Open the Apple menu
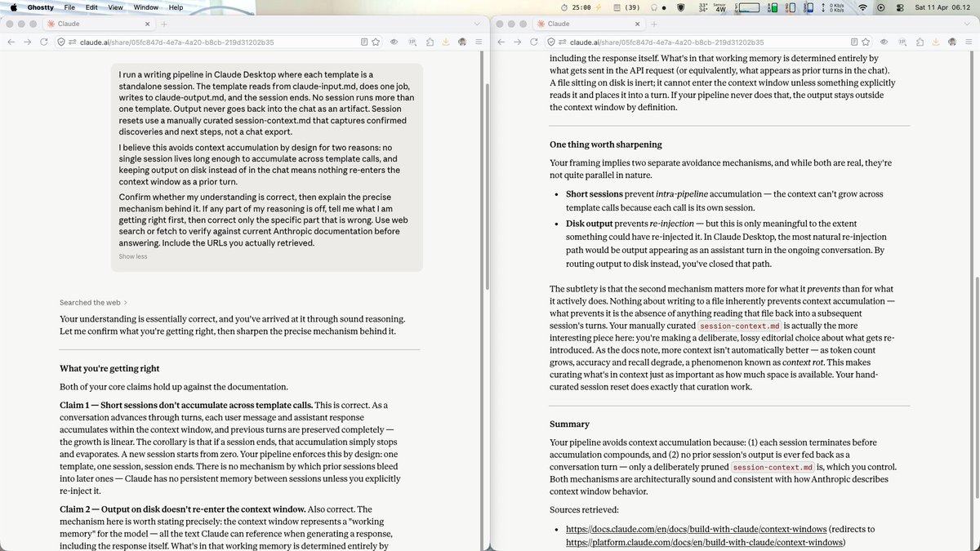The image size is (980, 551). click(13, 7)
